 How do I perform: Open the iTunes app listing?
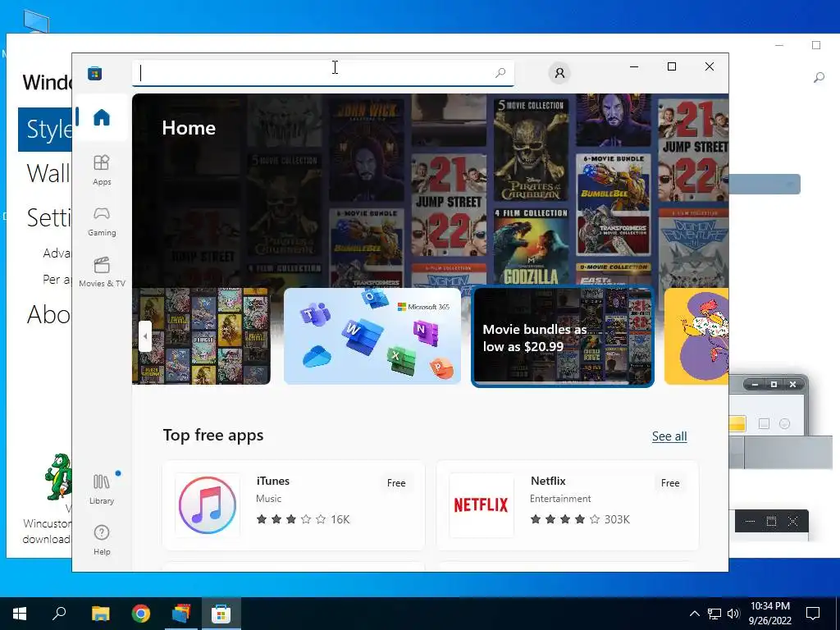(294, 504)
